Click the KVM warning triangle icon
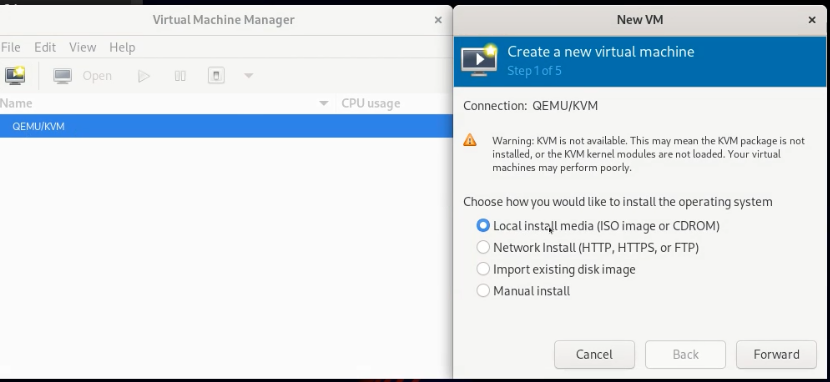This screenshot has height=382, width=830. 470,140
